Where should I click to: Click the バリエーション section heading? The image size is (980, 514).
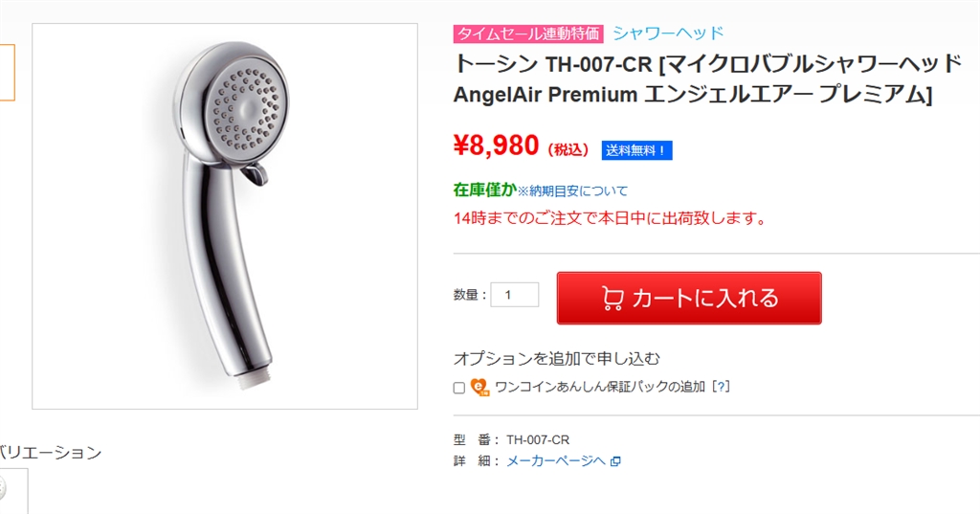(51, 452)
